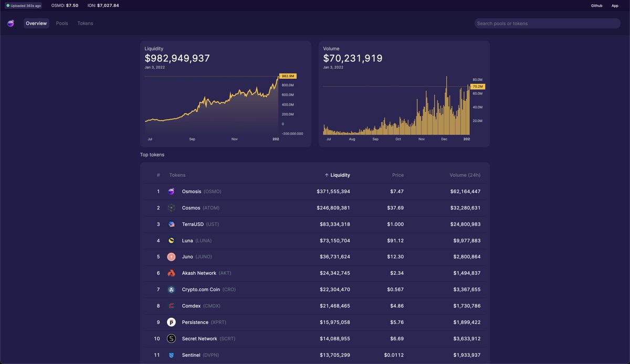Click the Secret Network token icon
This screenshot has width=630, height=364.
click(x=171, y=338)
